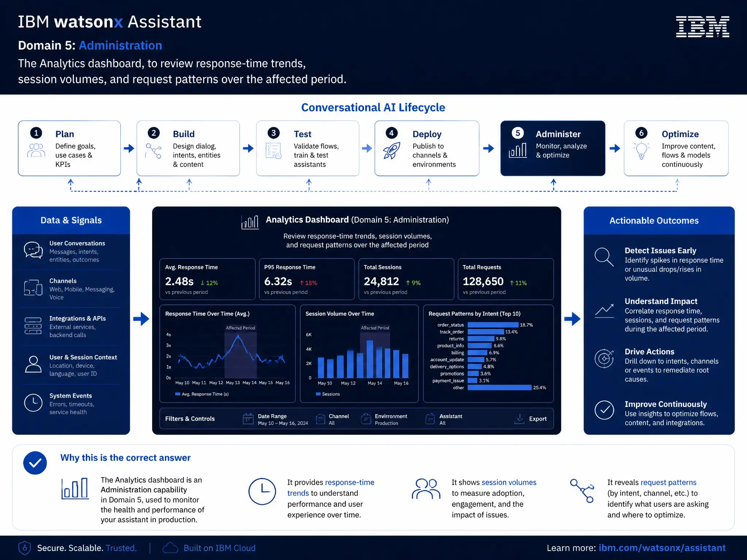Select the Test lifecycle step card
The width and height of the screenshot is (747, 560).
(307, 148)
